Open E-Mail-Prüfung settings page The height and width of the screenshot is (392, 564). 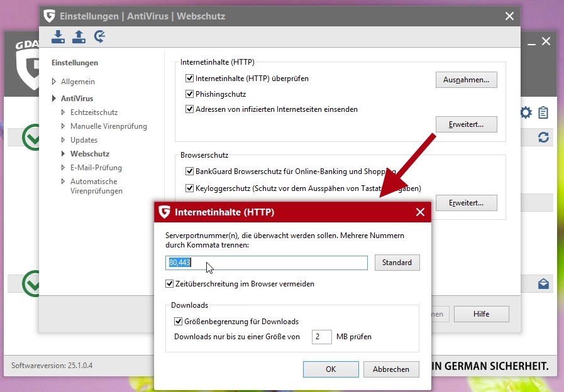tap(96, 168)
